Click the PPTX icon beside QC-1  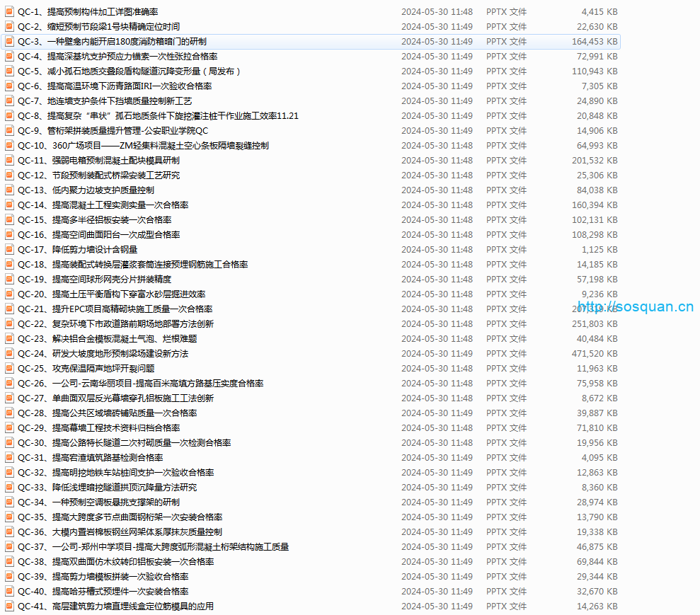pos(8,11)
